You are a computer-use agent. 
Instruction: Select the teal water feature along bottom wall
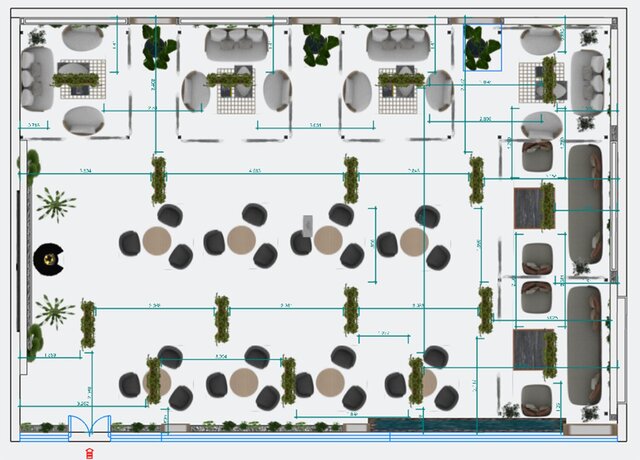point(467,425)
